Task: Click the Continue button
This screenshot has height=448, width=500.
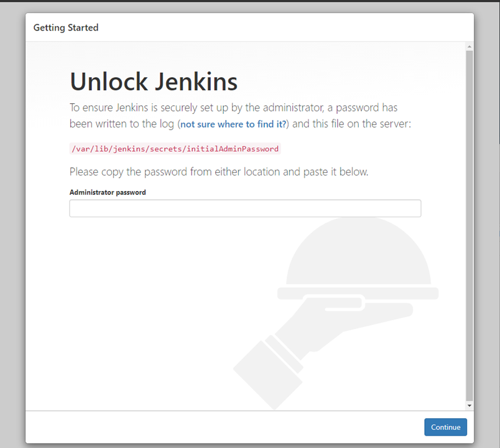Action: 445,427
